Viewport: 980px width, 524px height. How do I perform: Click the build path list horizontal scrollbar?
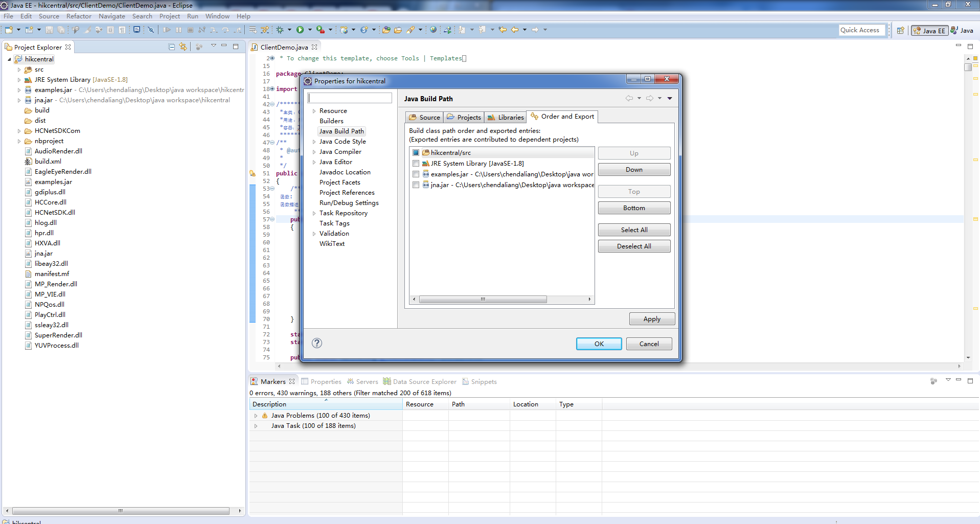(483, 300)
